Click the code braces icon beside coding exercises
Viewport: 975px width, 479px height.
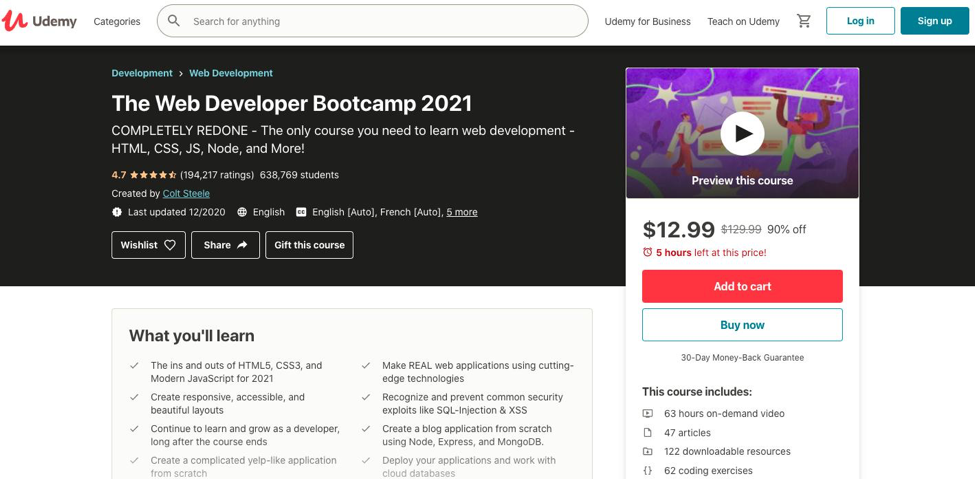(x=648, y=470)
